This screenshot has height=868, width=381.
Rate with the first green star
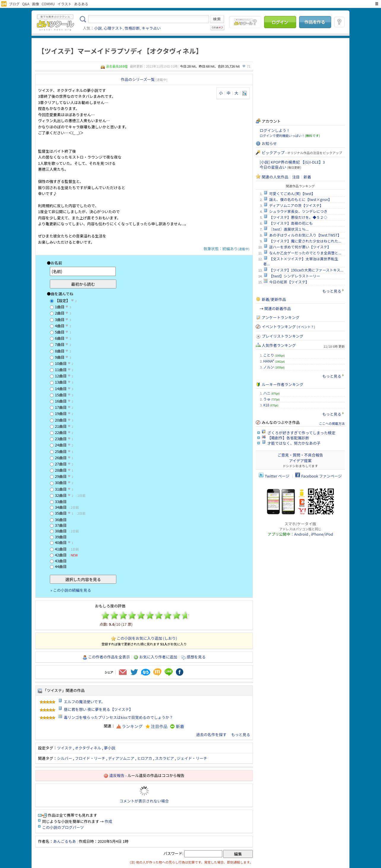[106, 616]
